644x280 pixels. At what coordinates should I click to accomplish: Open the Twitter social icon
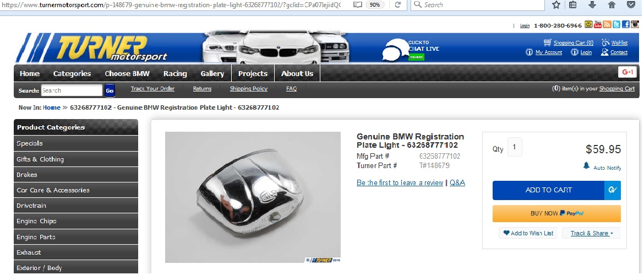pyautogui.click(x=616, y=24)
